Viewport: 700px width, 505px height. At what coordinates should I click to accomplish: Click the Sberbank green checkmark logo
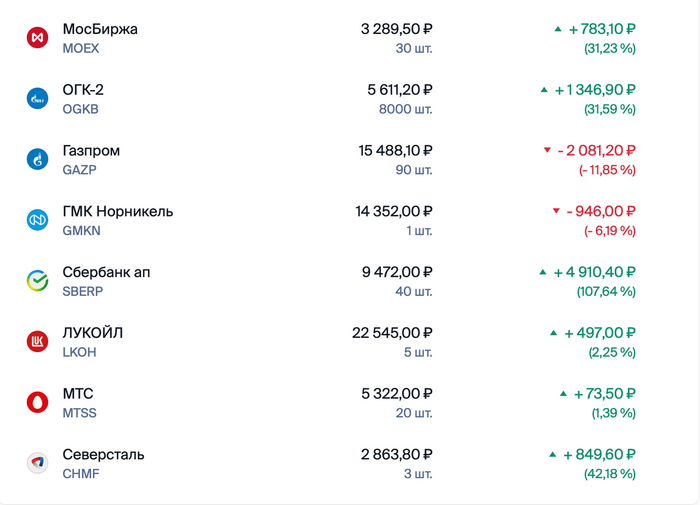37,281
